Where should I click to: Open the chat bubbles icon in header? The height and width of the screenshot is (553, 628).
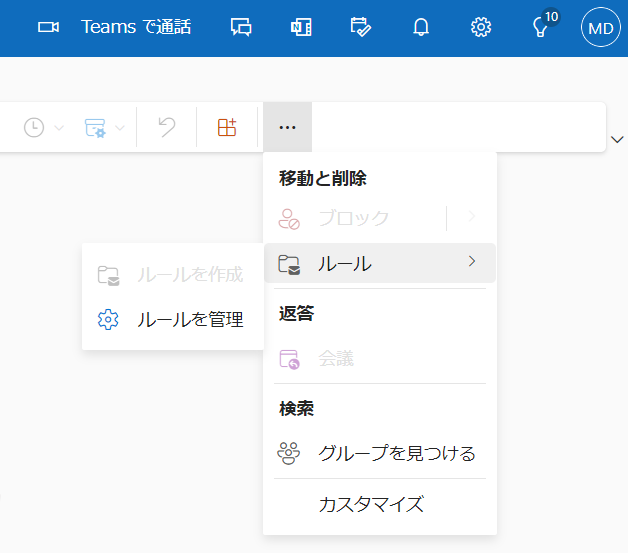point(241,27)
